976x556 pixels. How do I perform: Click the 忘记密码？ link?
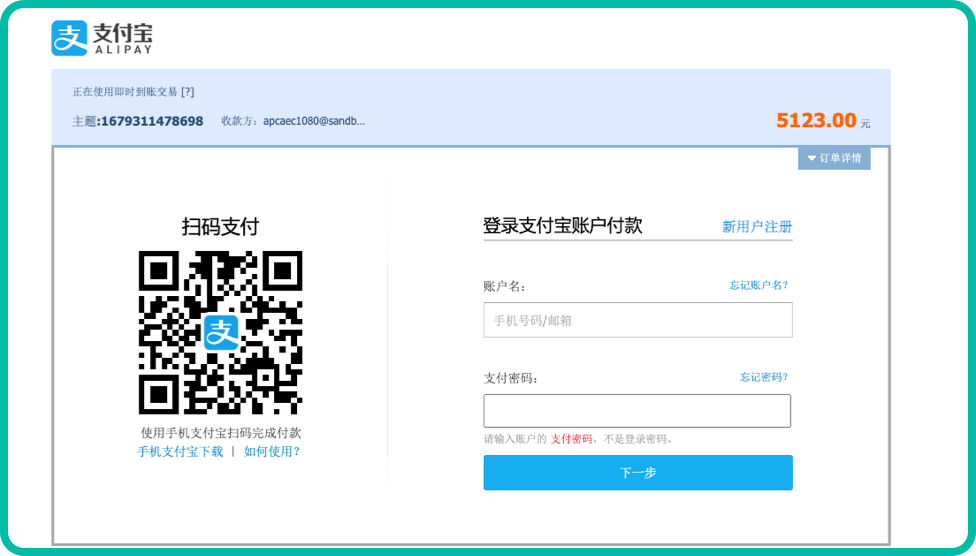(x=765, y=377)
